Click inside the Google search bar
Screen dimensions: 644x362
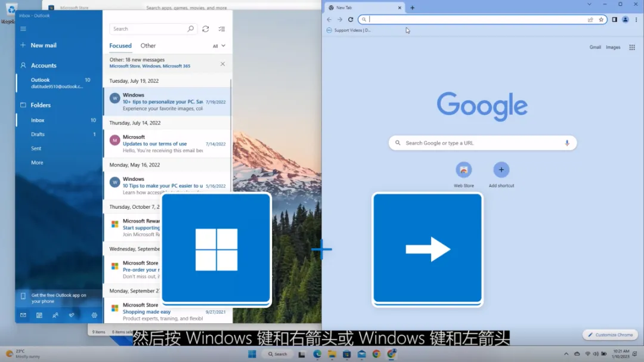coord(482,143)
